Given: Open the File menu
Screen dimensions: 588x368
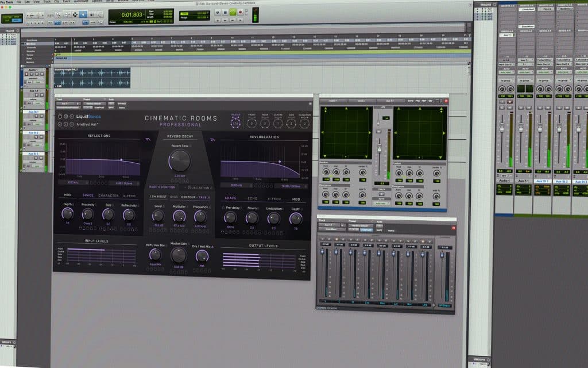Looking at the screenshot, I should (x=18, y=2).
